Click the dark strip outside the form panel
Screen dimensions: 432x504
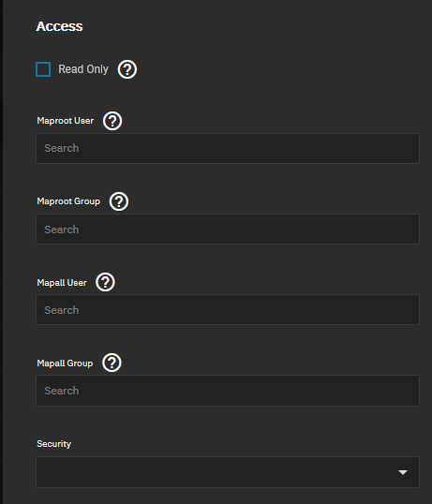click(x=1, y=252)
